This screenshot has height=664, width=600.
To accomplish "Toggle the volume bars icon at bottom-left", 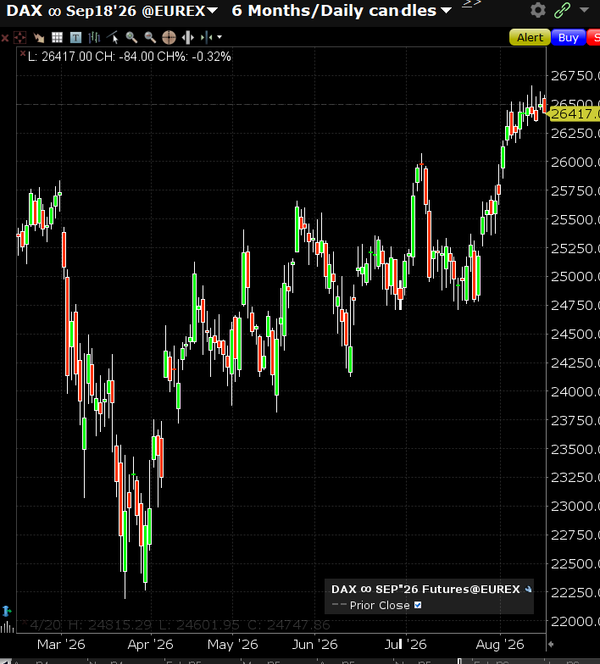I will pos(7,627).
